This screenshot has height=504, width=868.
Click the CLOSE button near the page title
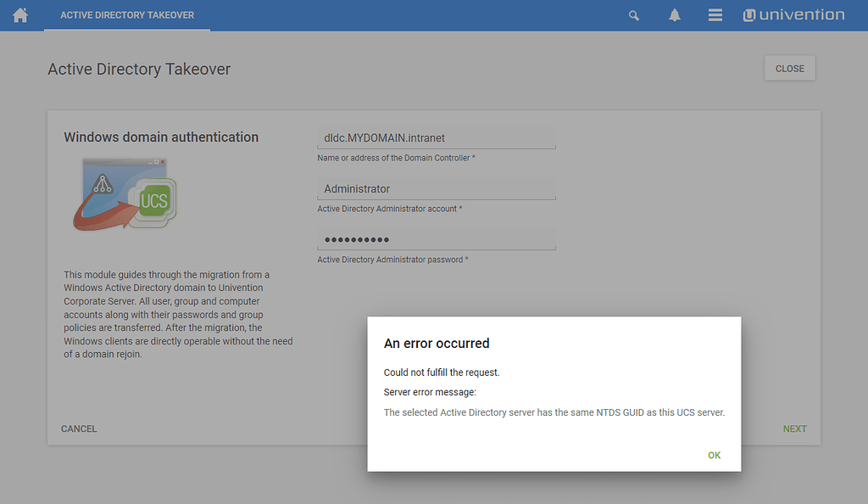pos(789,68)
